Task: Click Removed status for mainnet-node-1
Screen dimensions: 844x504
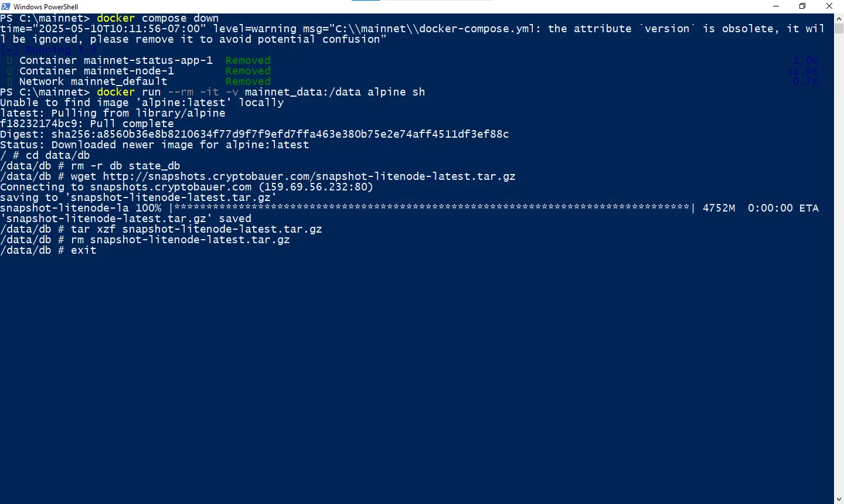Action: tap(247, 70)
